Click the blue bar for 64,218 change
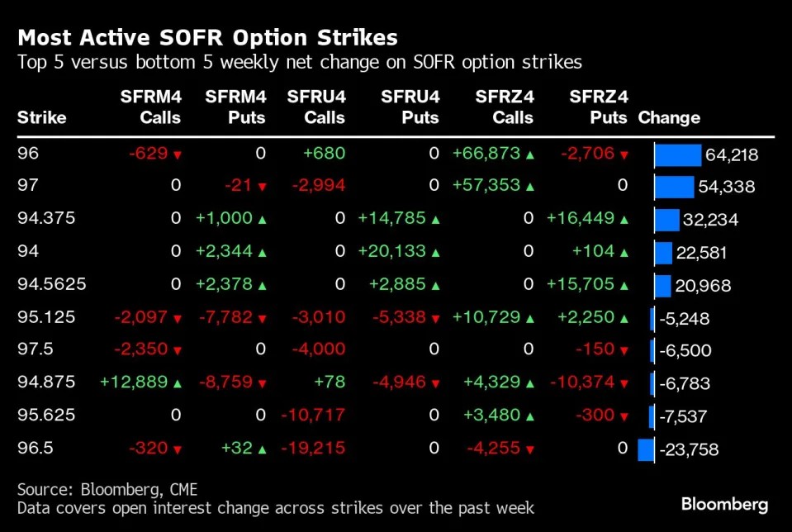The image size is (792, 532). (678, 155)
